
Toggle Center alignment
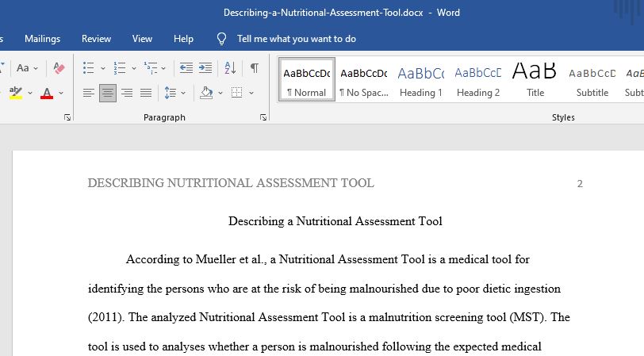pos(108,93)
